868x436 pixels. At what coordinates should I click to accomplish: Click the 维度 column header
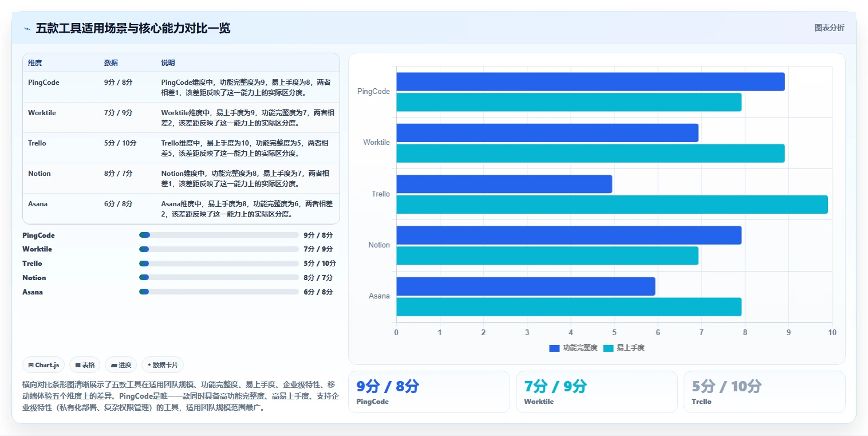(35, 63)
